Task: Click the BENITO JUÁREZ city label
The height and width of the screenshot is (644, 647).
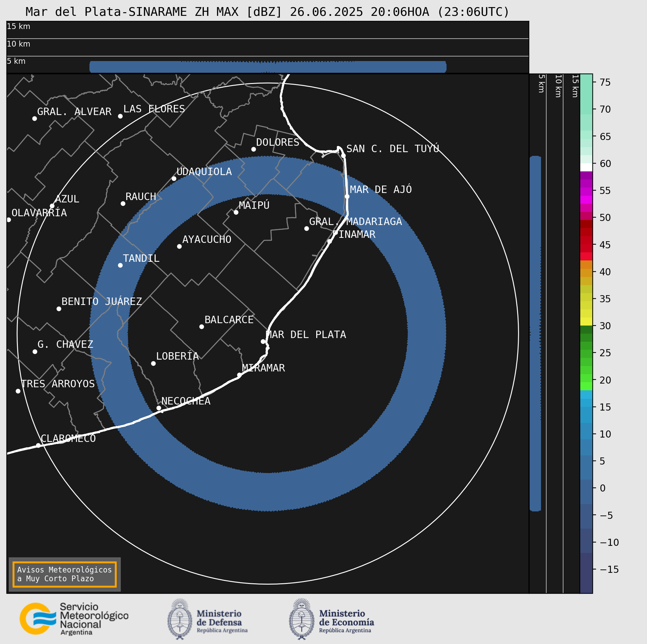Action: (x=102, y=301)
